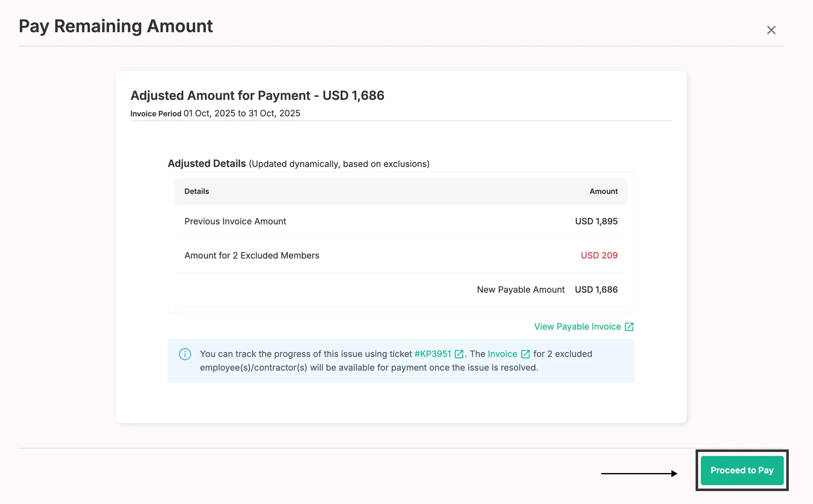The width and height of the screenshot is (813, 504).
Task: Click the Adjusted Details section heading
Action: [207, 164]
